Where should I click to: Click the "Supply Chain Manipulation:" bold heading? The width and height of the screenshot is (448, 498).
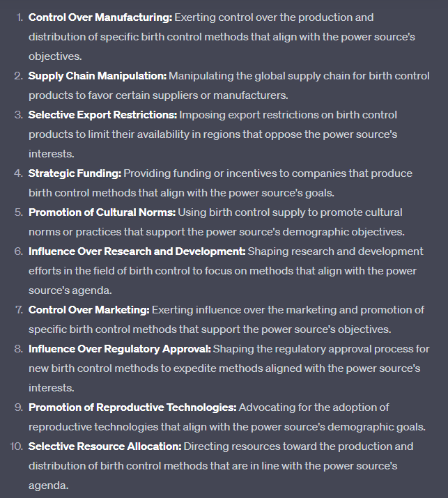coord(97,75)
